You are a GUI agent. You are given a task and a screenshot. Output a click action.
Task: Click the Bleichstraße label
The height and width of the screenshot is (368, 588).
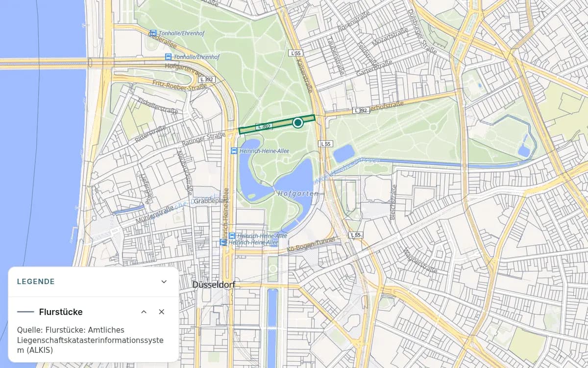[393, 202]
